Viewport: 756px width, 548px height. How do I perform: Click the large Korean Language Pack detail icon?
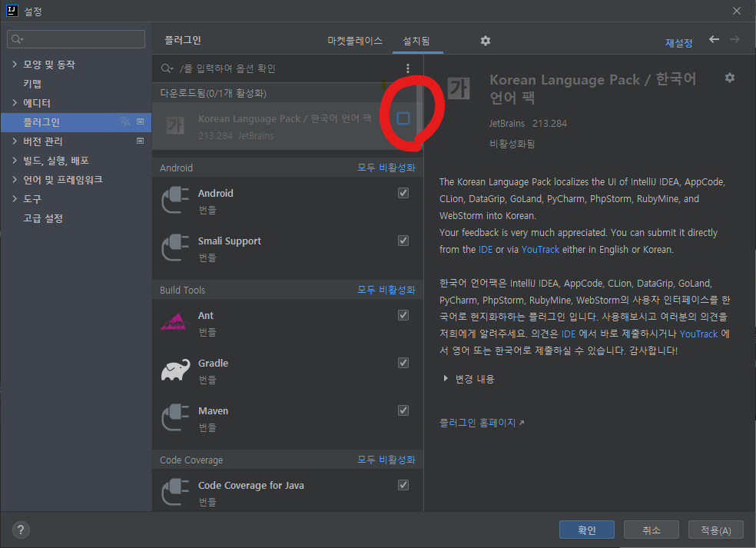pyautogui.click(x=459, y=88)
